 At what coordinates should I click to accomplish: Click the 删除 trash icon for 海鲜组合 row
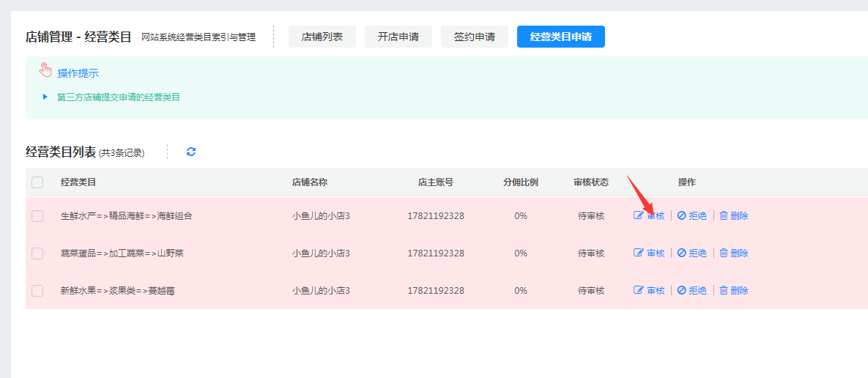click(x=724, y=216)
